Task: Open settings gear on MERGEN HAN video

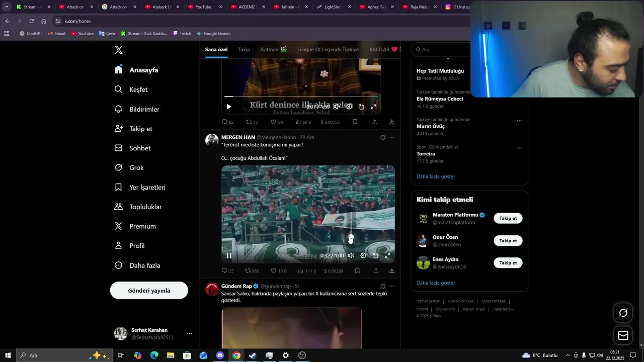Action: tap(363, 255)
